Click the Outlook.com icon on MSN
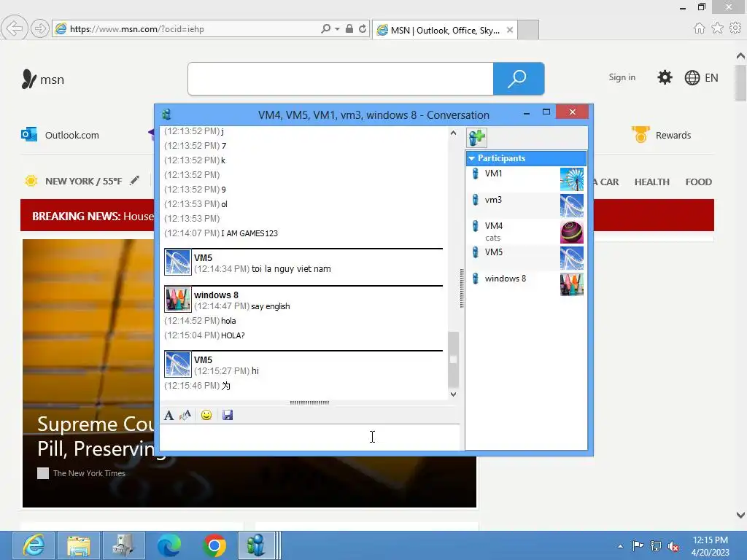Screen dimensions: 747x560 pos(29,135)
